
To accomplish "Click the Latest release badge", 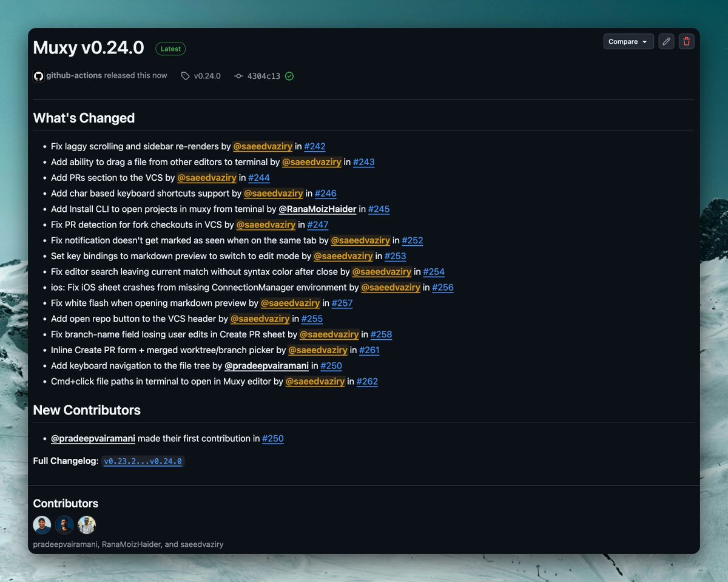I will [x=170, y=49].
